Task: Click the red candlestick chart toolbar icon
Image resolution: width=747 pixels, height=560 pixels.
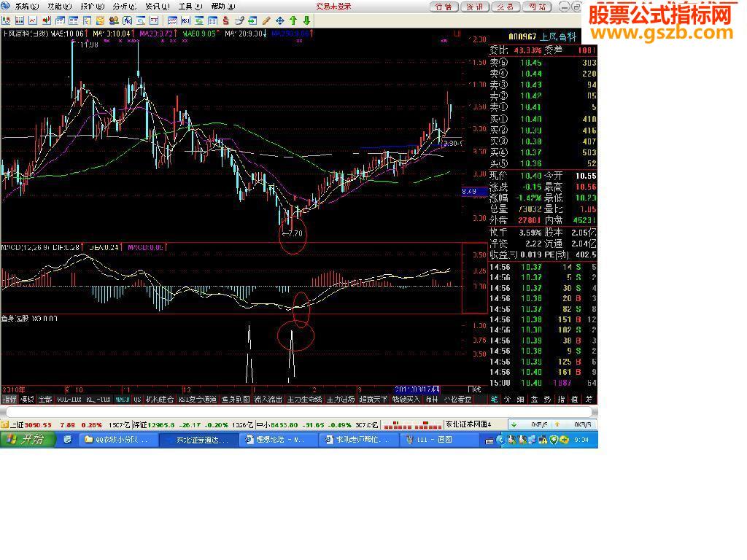Action: coord(47,20)
